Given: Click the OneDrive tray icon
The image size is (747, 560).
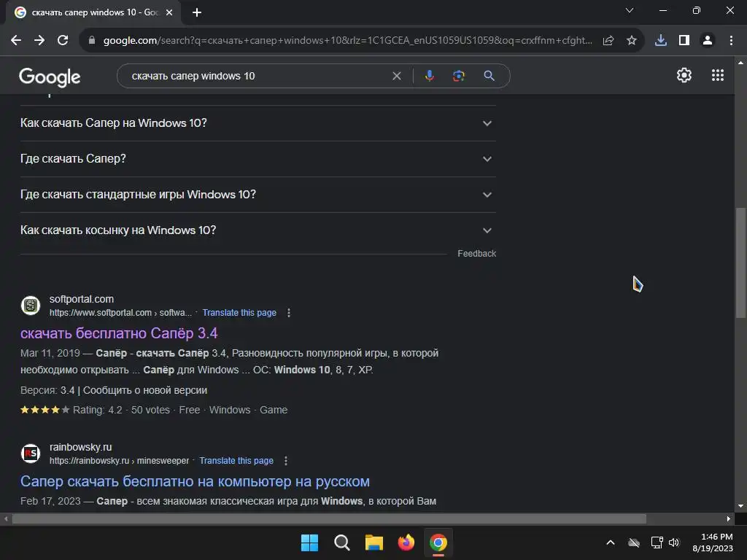Looking at the screenshot, I should coord(634,542).
